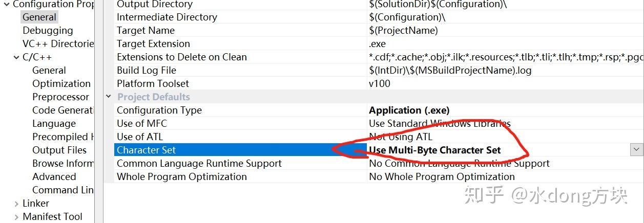Collapse the C/C++ tree node
The image size is (644, 223).
point(17,57)
